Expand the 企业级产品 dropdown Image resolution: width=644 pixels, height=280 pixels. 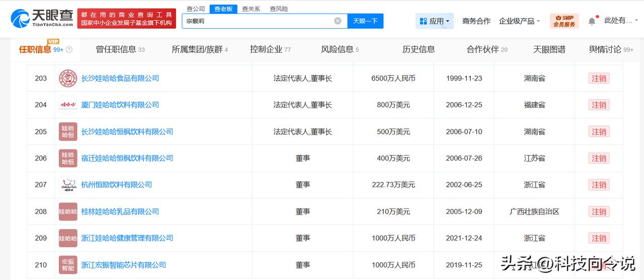coord(520,21)
